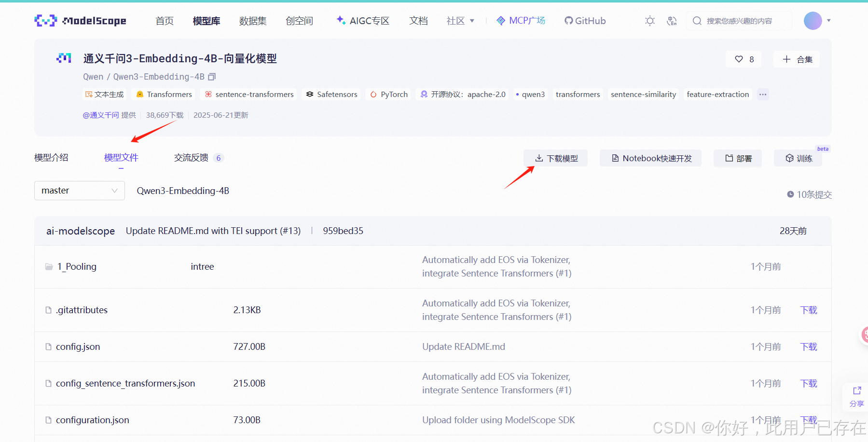Click the 部署 button
The image size is (868, 442).
[738, 158]
